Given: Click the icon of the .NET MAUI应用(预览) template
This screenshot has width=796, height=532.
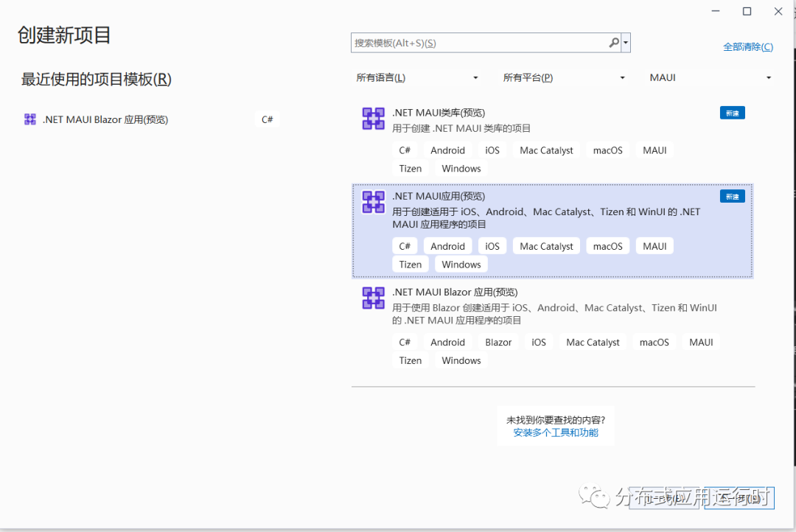Looking at the screenshot, I should pos(373,202).
